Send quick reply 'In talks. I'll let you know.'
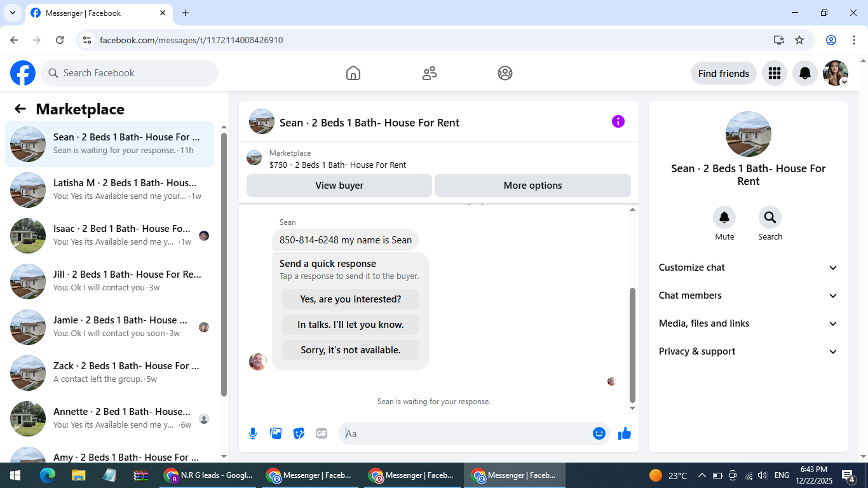The height and width of the screenshot is (488, 868). (x=350, y=325)
